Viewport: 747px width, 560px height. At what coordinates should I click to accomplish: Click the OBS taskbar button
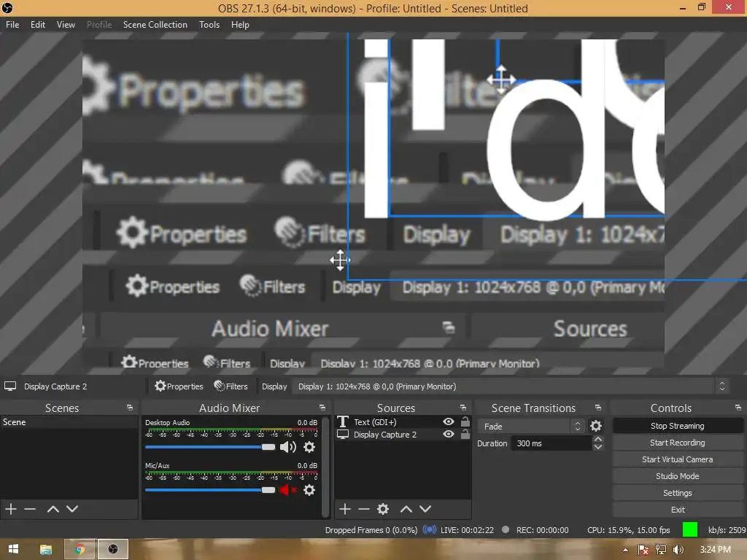[113, 550]
